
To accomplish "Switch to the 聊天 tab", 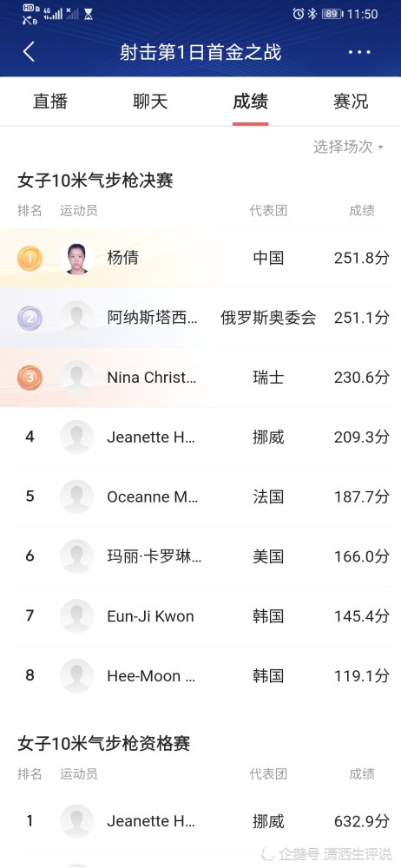I will tap(150, 102).
